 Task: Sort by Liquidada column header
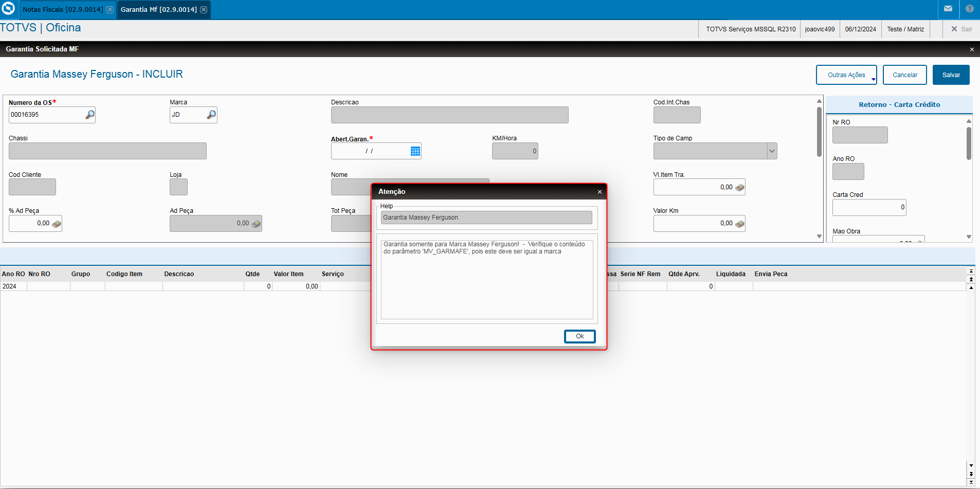coord(731,274)
